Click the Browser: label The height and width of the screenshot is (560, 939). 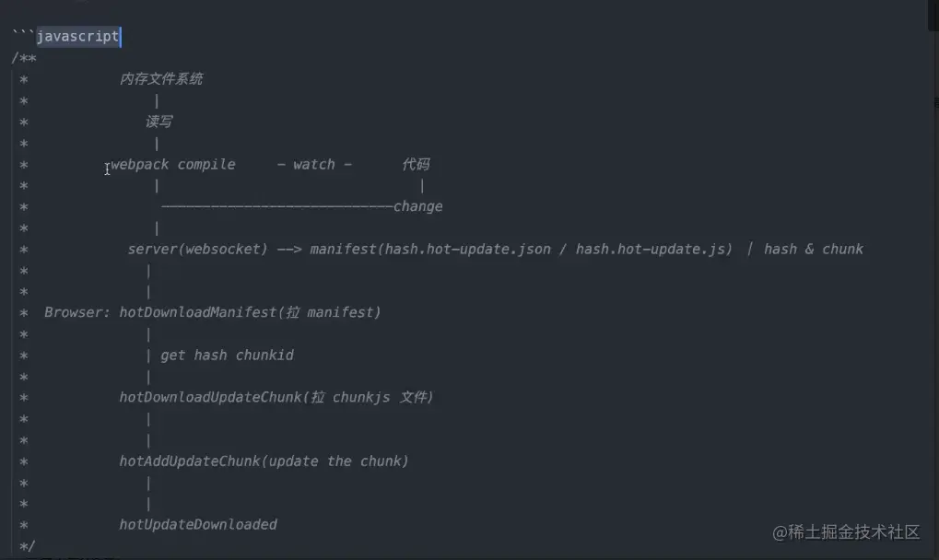[77, 312]
